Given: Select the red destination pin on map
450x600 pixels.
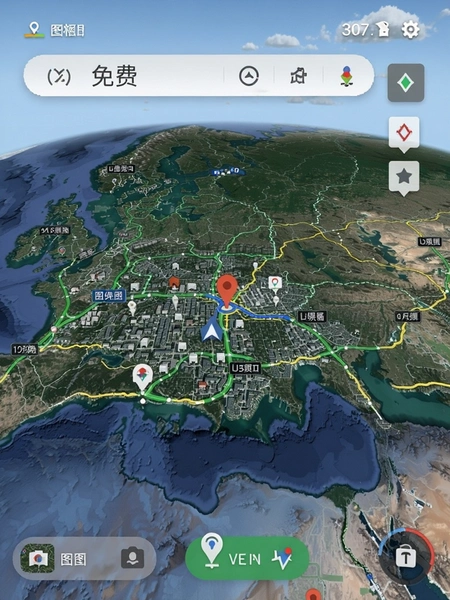Looking at the screenshot, I should click(227, 291).
